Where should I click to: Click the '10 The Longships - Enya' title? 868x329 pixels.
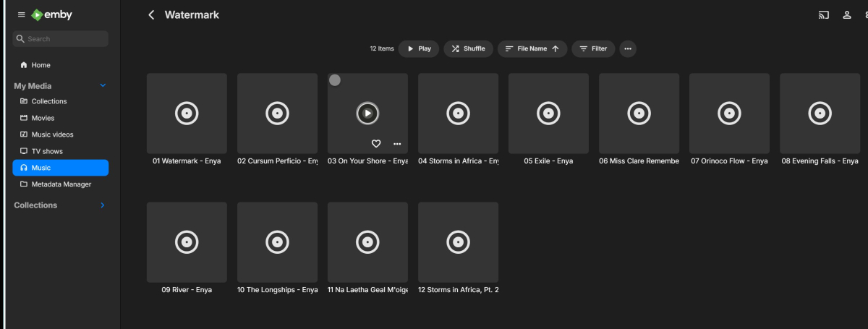277,290
